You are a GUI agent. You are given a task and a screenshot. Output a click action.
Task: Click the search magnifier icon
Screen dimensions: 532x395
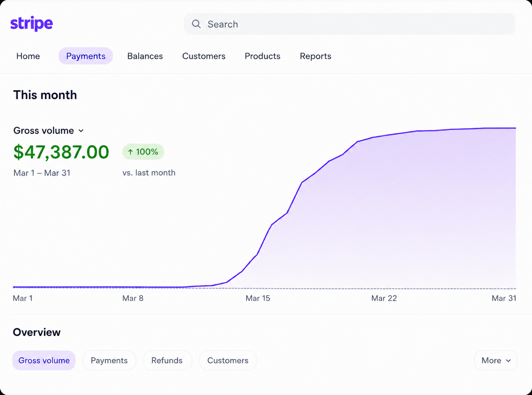coord(196,24)
